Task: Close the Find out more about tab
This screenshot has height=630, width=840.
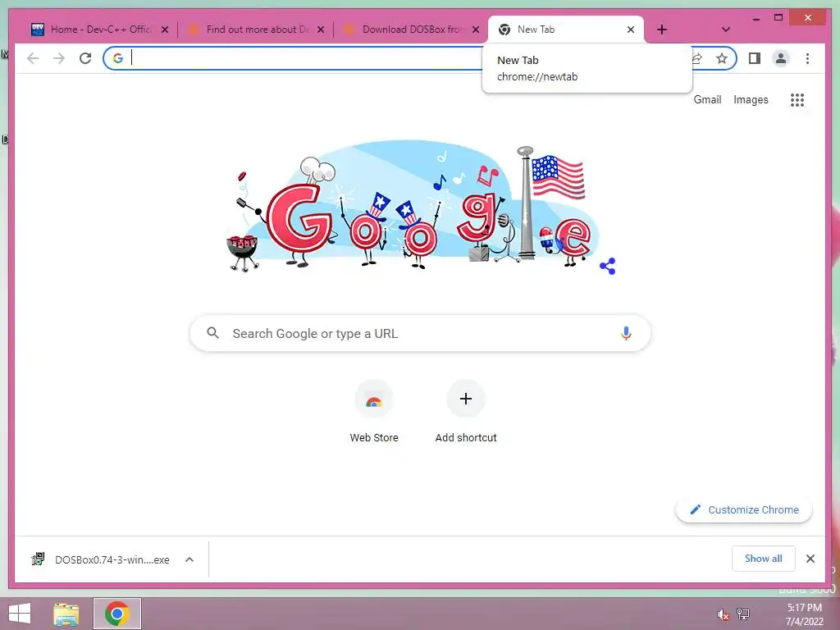Action: [321, 30]
